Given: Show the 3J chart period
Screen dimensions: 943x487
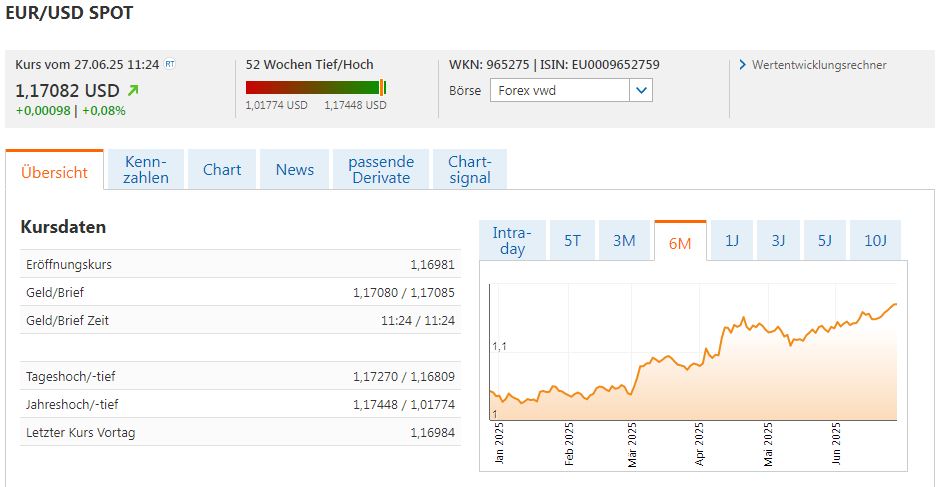Looking at the screenshot, I should click(x=778, y=241).
